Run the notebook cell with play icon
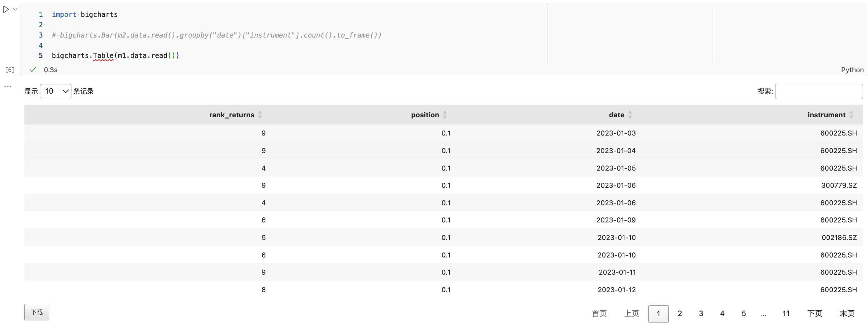 click(x=6, y=10)
